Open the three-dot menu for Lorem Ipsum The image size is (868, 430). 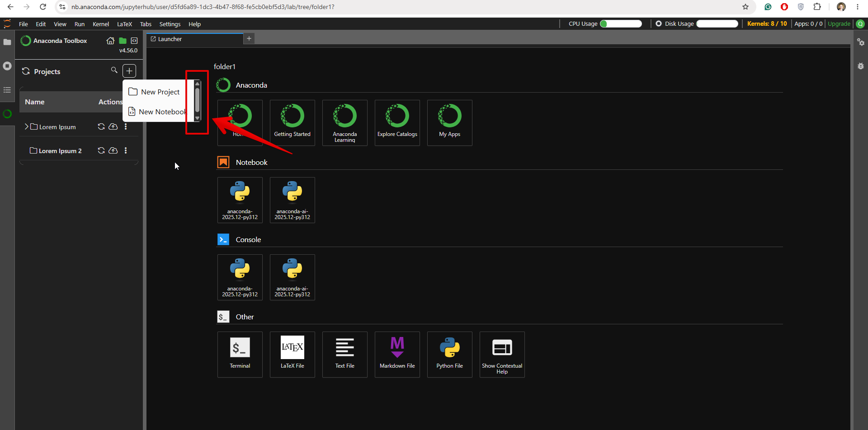click(x=126, y=126)
